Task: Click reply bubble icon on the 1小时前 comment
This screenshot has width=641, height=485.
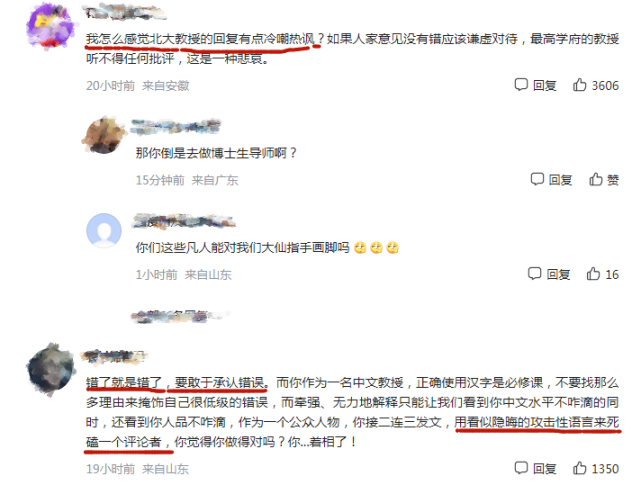Action: [535, 274]
